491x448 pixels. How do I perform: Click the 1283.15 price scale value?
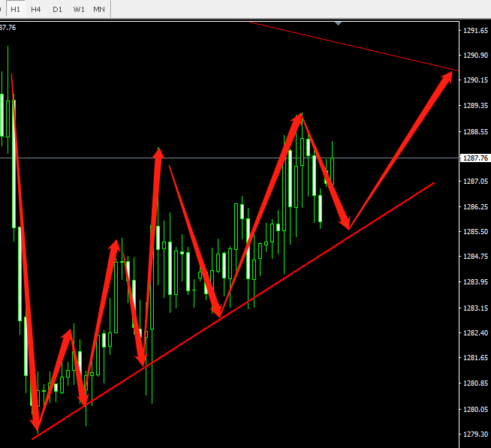pos(475,308)
